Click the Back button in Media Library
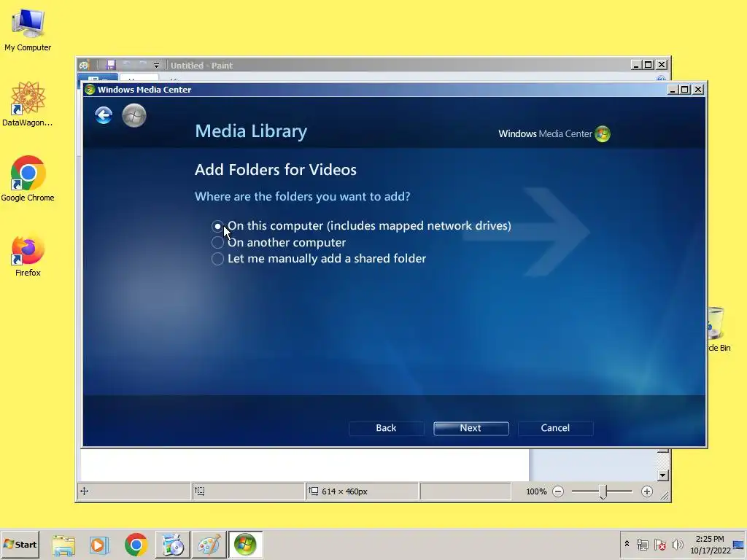The width and height of the screenshot is (747, 560). 386,428
